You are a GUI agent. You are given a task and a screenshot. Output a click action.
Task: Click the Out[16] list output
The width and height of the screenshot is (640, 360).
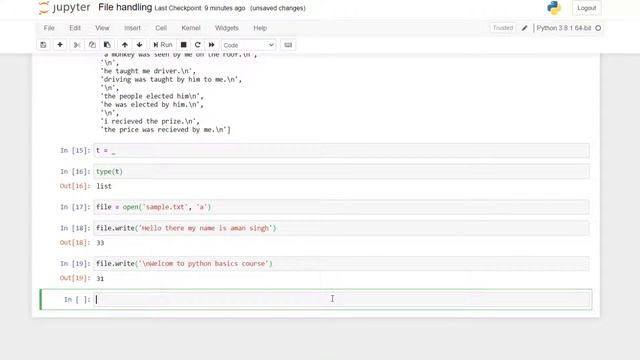click(x=104, y=186)
